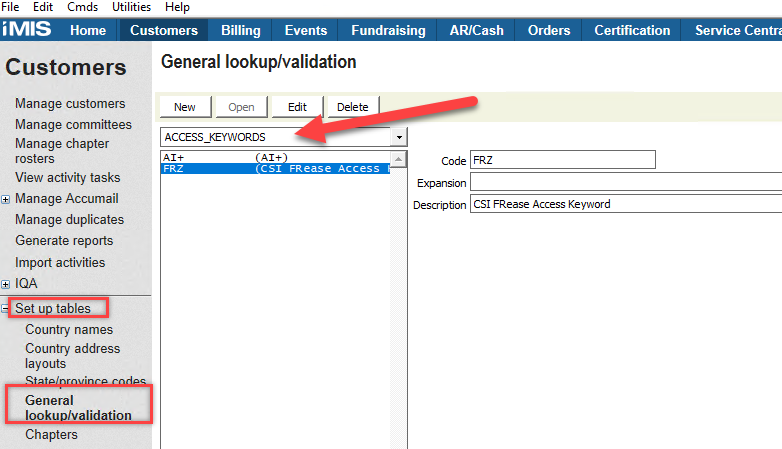Click the Description text field

click(x=625, y=204)
